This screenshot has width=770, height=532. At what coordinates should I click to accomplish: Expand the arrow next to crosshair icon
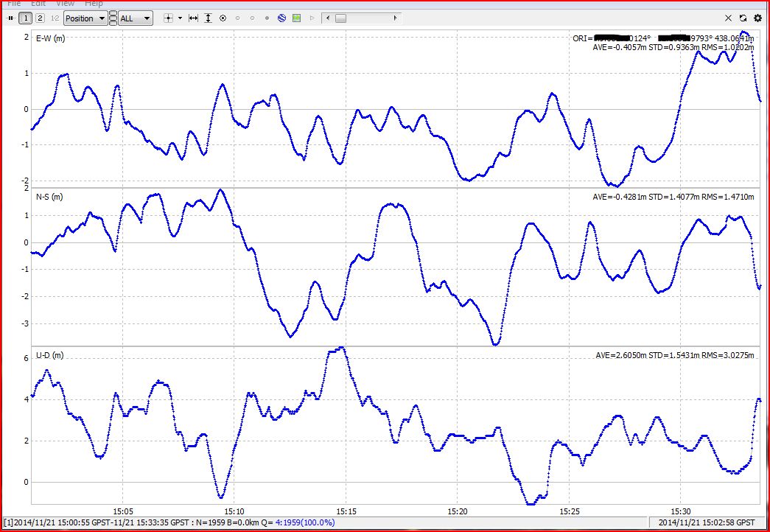(x=180, y=18)
